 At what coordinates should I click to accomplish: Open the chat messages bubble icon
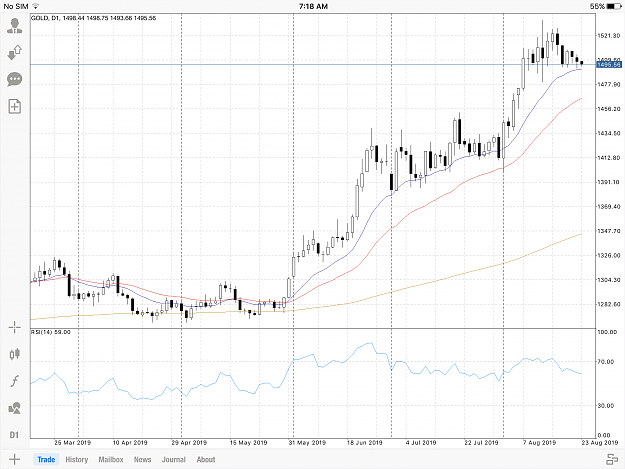pyautogui.click(x=15, y=79)
